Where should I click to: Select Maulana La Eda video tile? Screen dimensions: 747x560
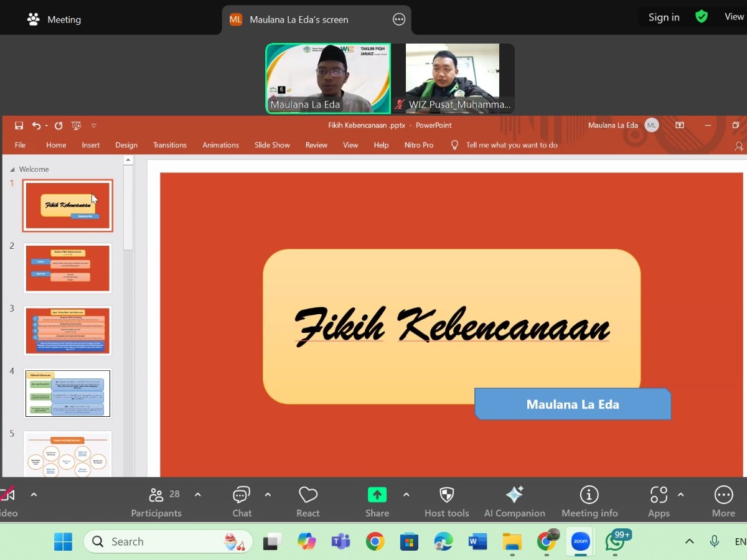point(328,78)
